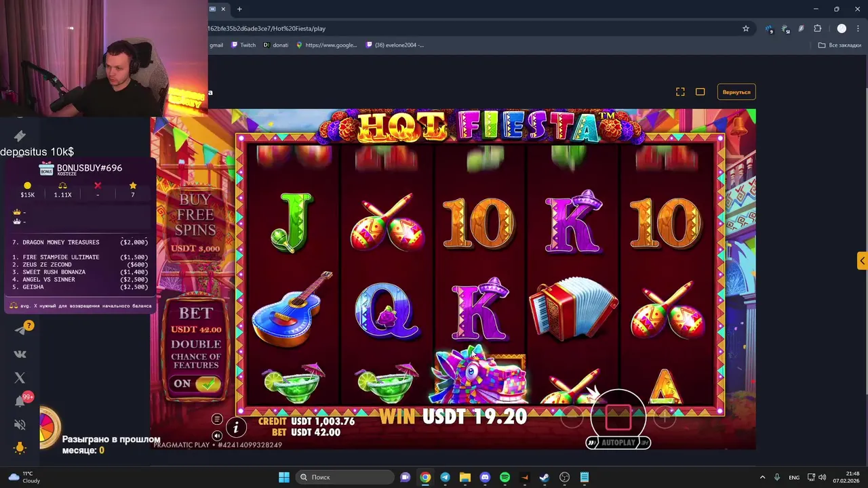
Task: Open VK icon in left sidebar
Action: 20,354
